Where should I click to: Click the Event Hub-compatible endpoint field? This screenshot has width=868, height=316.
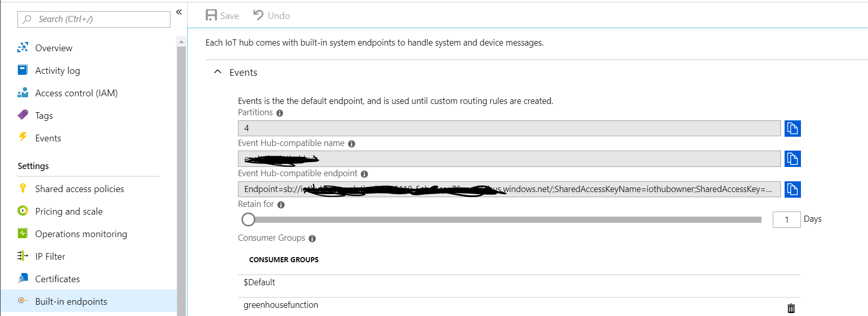[509, 189]
